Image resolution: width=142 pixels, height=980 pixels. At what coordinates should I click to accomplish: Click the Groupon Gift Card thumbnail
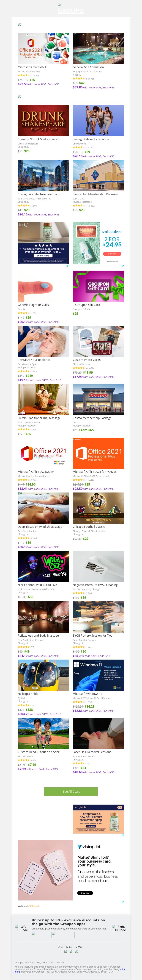(98, 286)
